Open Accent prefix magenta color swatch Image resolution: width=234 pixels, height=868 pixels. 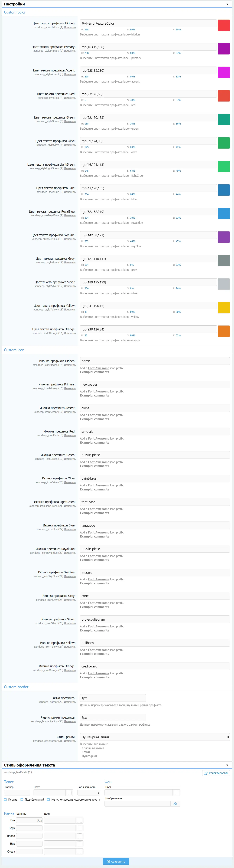[x=224, y=73]
